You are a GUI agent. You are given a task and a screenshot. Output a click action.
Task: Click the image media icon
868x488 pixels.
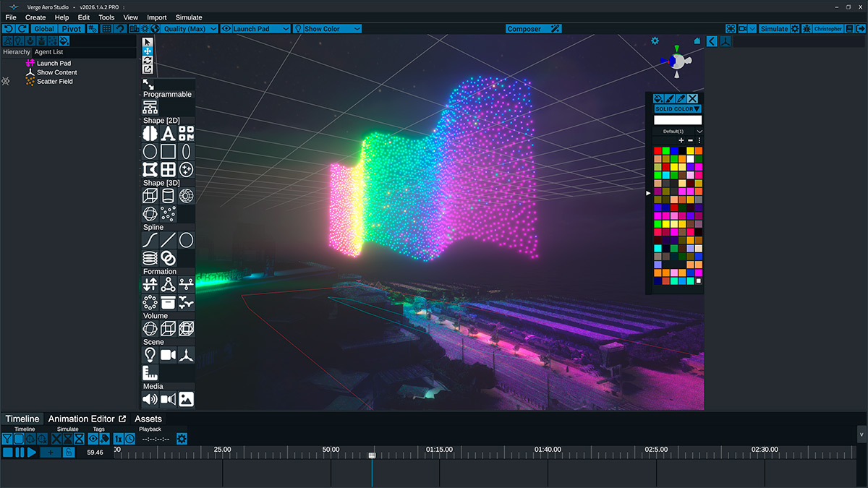click(186, 398)
